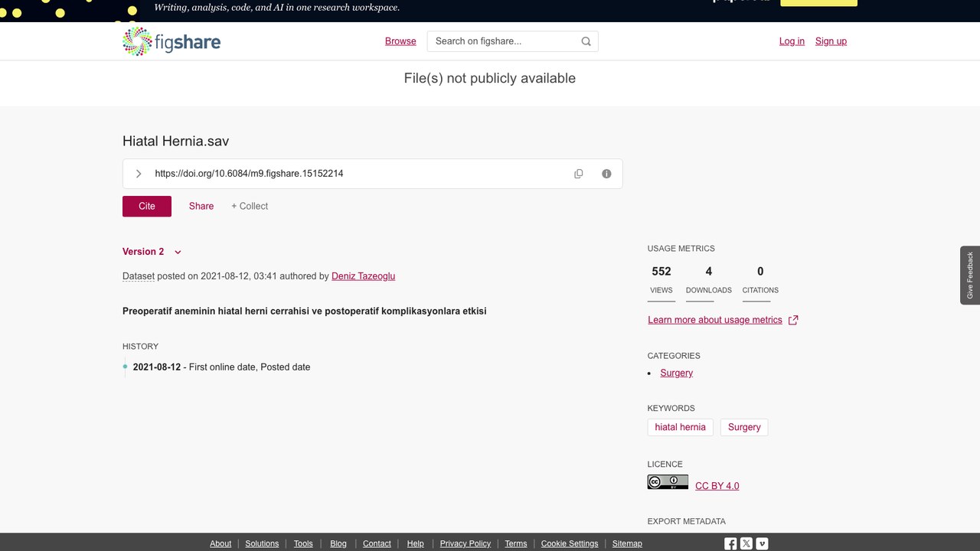Open figshare's Vimeo icon
The height and width of the screenshot is (551, 980).
tap(762, 544)
